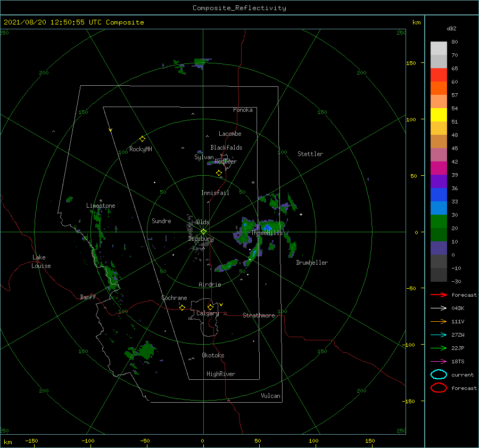Click the Didsbury label
Screen dimensions: 479x448
click(201, 239)
